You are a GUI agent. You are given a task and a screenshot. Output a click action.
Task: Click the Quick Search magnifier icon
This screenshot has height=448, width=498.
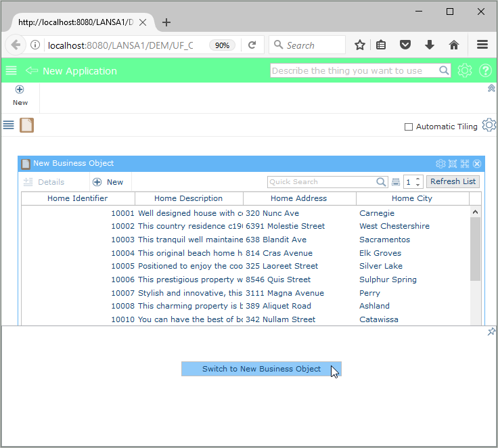[381, 182]
